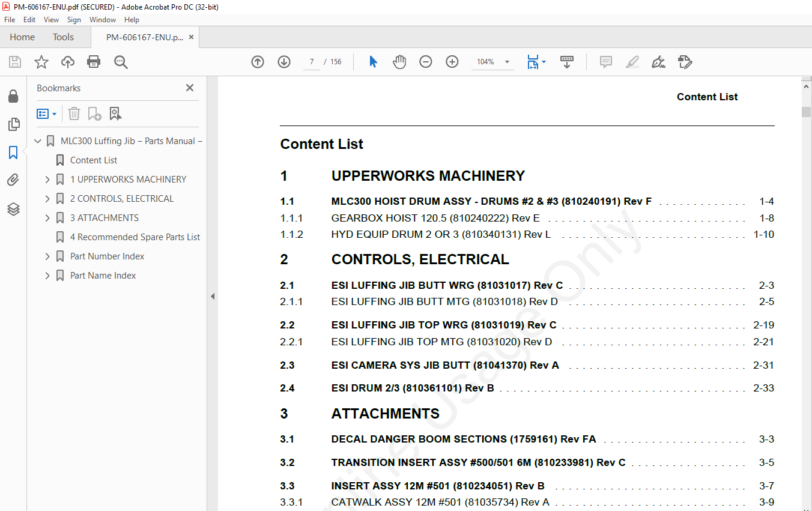
Task: Add a new bookmark icon
Action: (x=95, y=113)
